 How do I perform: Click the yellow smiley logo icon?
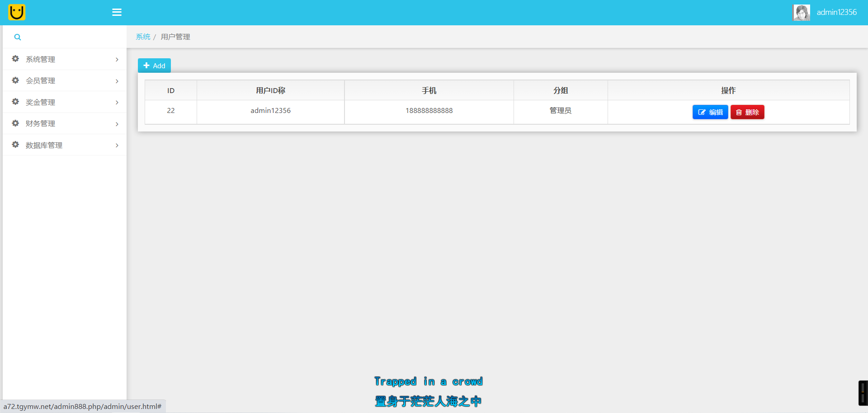pyautogui.click(x=17, y=12)
